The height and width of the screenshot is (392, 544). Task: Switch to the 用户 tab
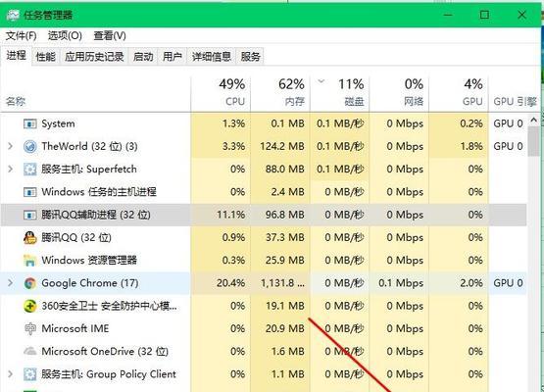[x=173, y=57]
